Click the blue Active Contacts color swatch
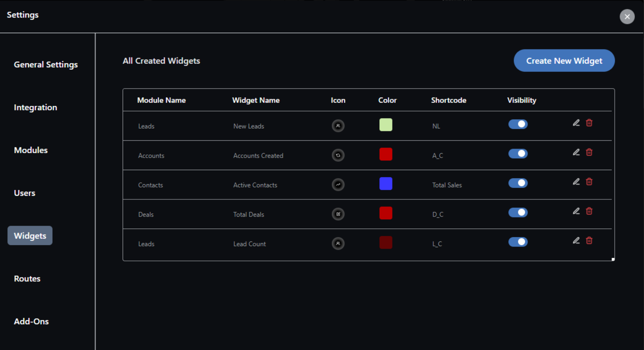Viewport: 644px width, 350px height. [x=386, y=184]
